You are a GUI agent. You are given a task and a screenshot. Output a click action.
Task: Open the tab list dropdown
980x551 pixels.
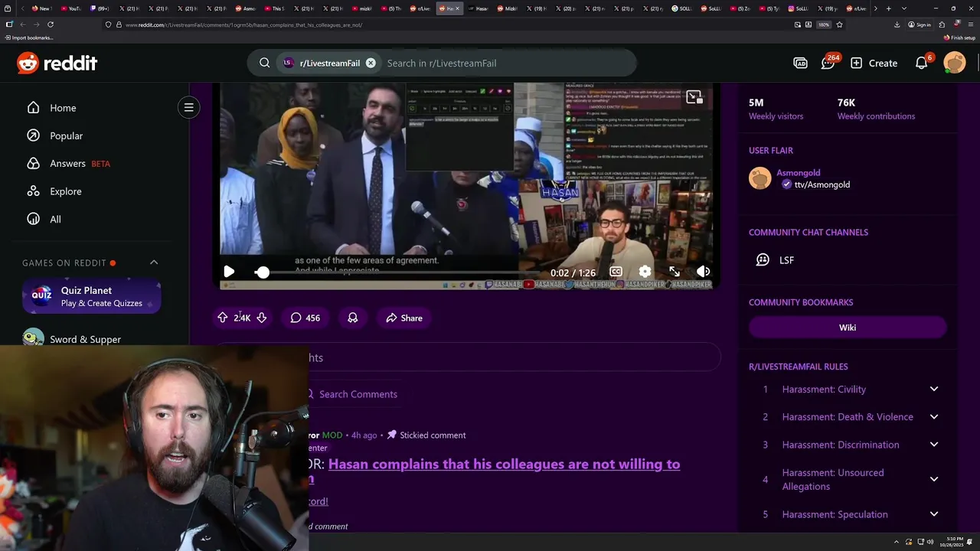coord(904,8)
